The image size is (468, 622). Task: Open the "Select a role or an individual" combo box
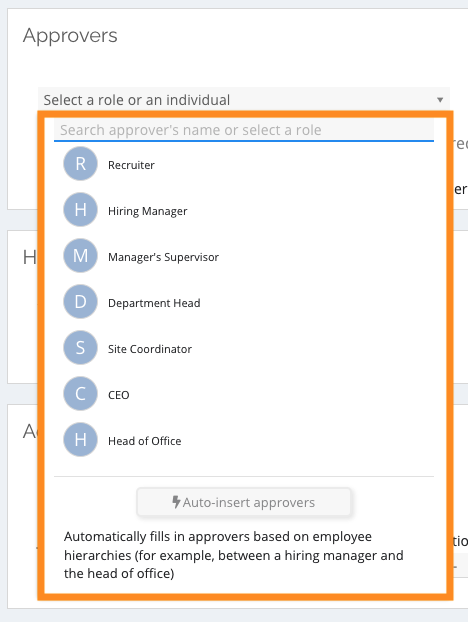(244, 100)
